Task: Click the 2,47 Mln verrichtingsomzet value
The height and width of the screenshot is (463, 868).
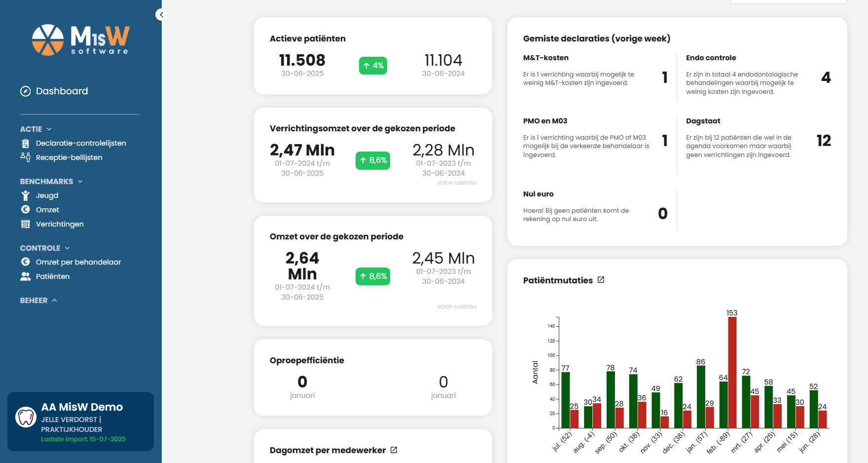Action: point(302,150)
